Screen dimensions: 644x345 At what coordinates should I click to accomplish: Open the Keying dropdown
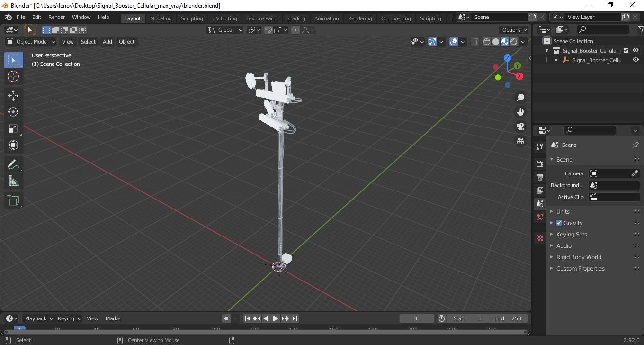coord(69,318)
